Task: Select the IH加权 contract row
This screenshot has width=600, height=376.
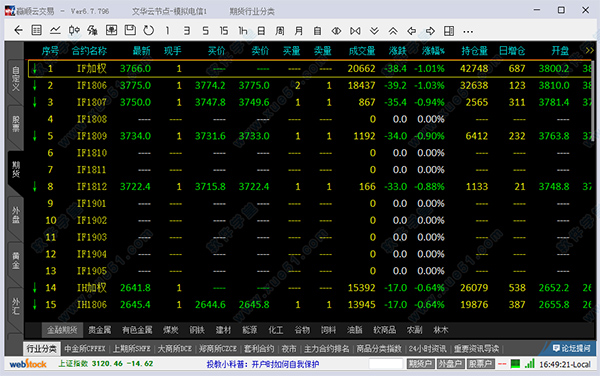Action: tap(310, 288)
